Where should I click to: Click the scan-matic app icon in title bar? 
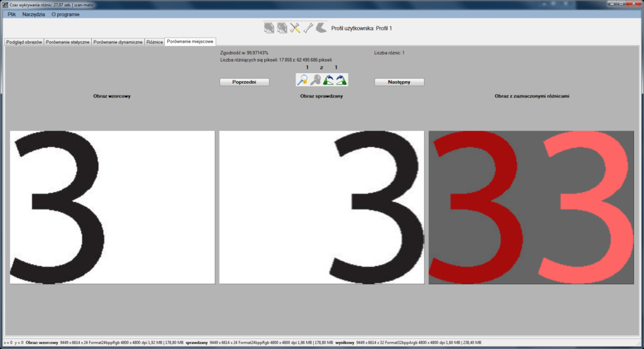coord(5,5)
